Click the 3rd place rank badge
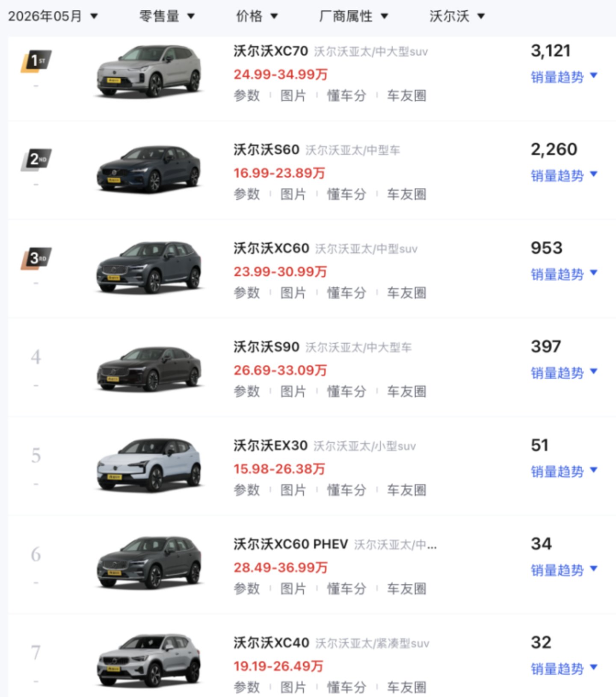This screenshot has width=616, height=697. click(36, 258)
